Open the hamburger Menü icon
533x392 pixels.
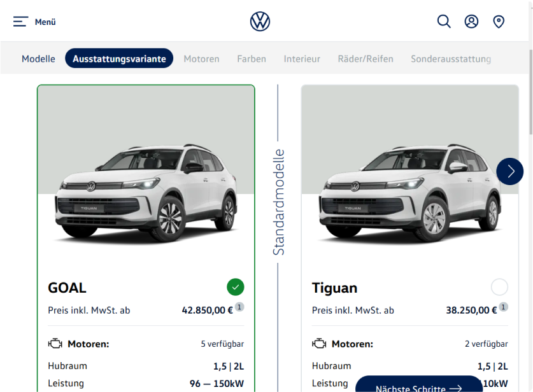pos(20,22)
